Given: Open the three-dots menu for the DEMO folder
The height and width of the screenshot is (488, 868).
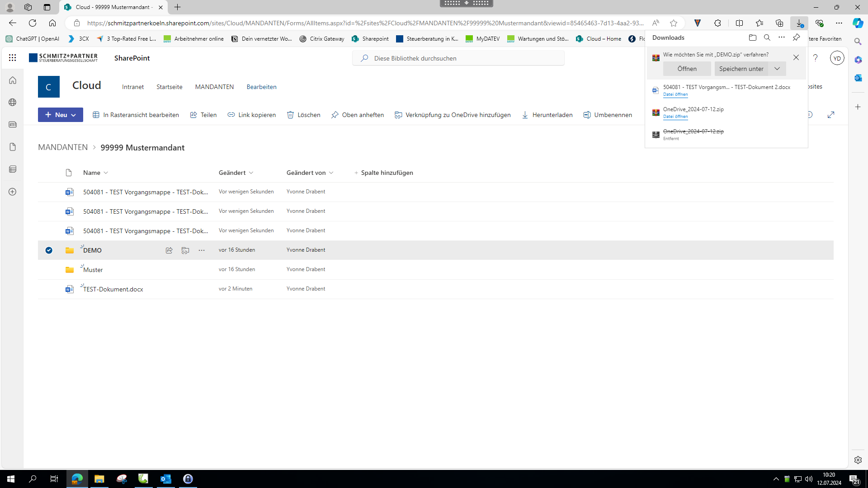Looking at the screenshot, I should [x=202, y=250].
